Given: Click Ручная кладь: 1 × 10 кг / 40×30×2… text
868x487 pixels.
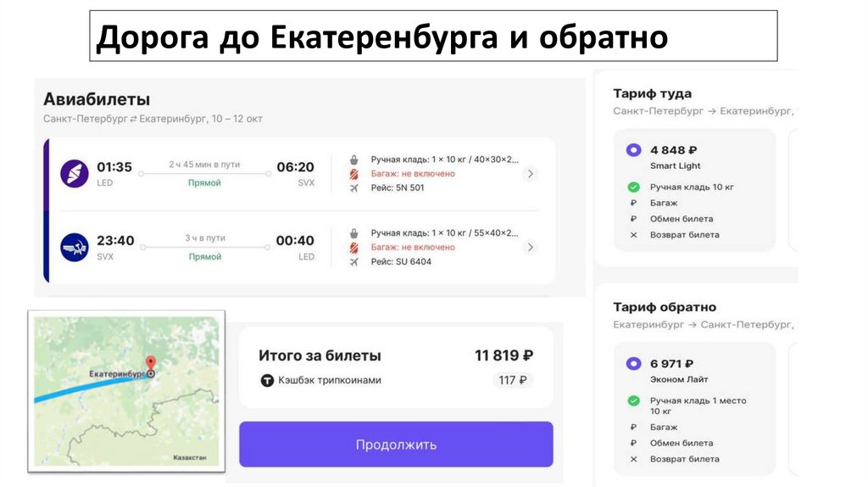Looking at the screenshot, I should click(445, 160).
